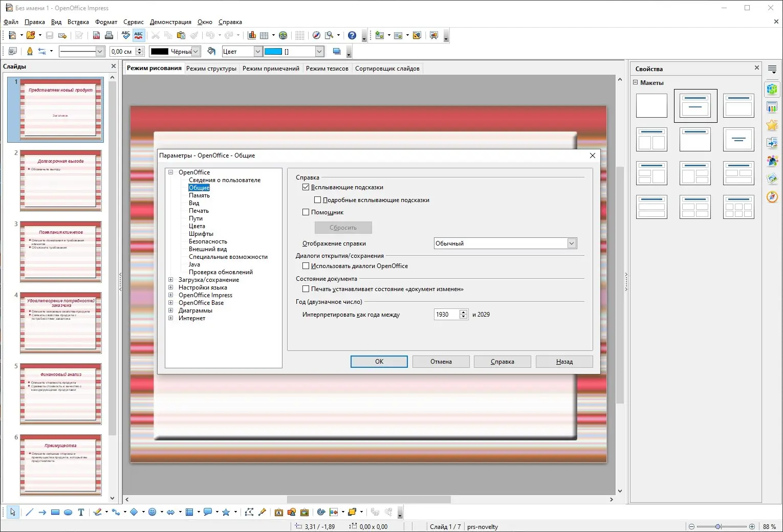Click the Insert Chart toolbar icon
The width and height of the screenshot is (783, 532).
(x=252, y=35)
